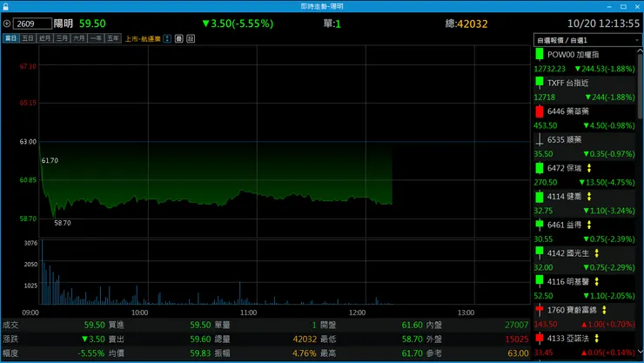Click the yellow marker icon next to 6472 保瑞

(x=589, y=168)
